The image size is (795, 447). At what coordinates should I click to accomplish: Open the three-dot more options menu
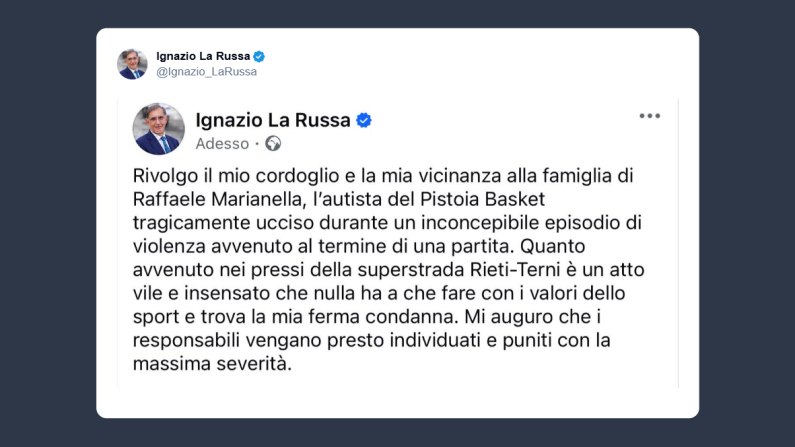(x=650, y=116)
